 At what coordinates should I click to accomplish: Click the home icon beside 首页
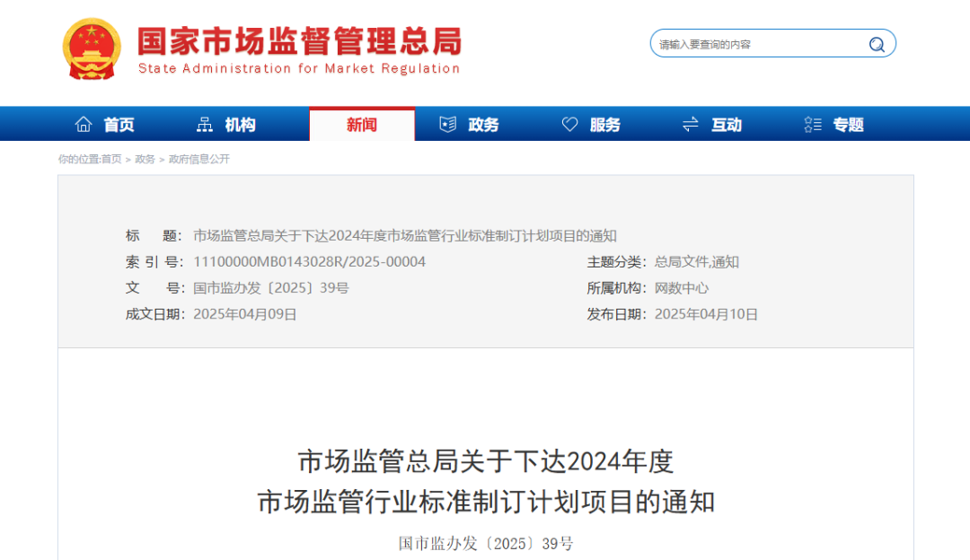click(84, 125)
